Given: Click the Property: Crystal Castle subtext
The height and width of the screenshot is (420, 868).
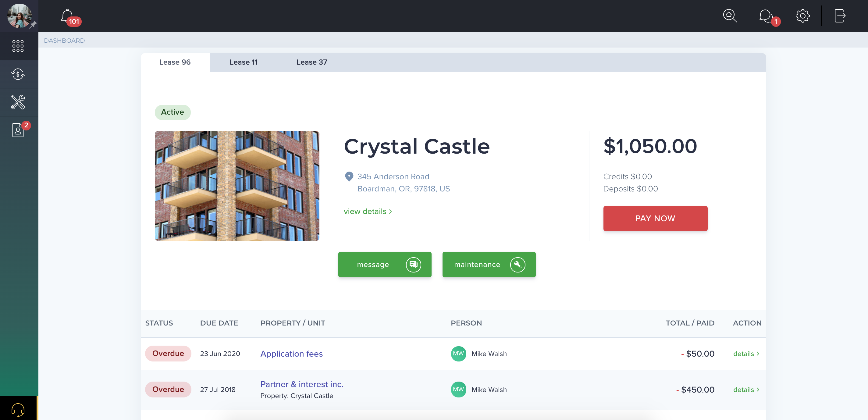Looking at the screenshot, I should point(297,396).
